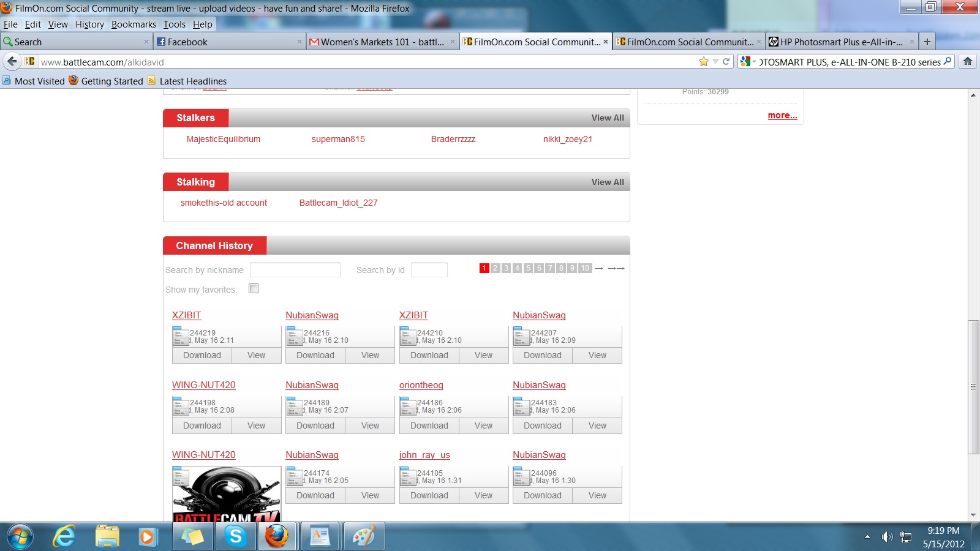This screenshot has width=980, height=551.
Task: Close the HP Photosmart Plus tab
Action: (x=911, y=42)
